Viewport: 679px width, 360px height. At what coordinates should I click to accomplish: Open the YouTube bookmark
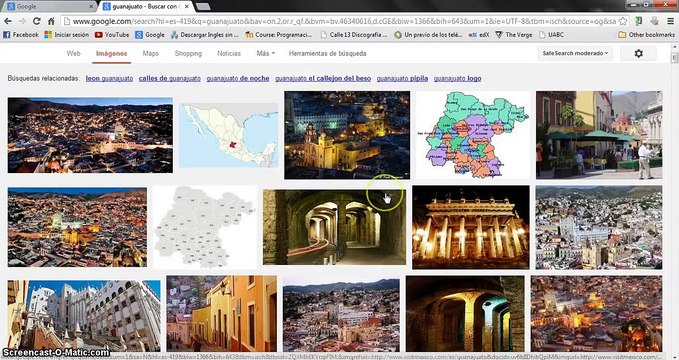pos(112,35)
